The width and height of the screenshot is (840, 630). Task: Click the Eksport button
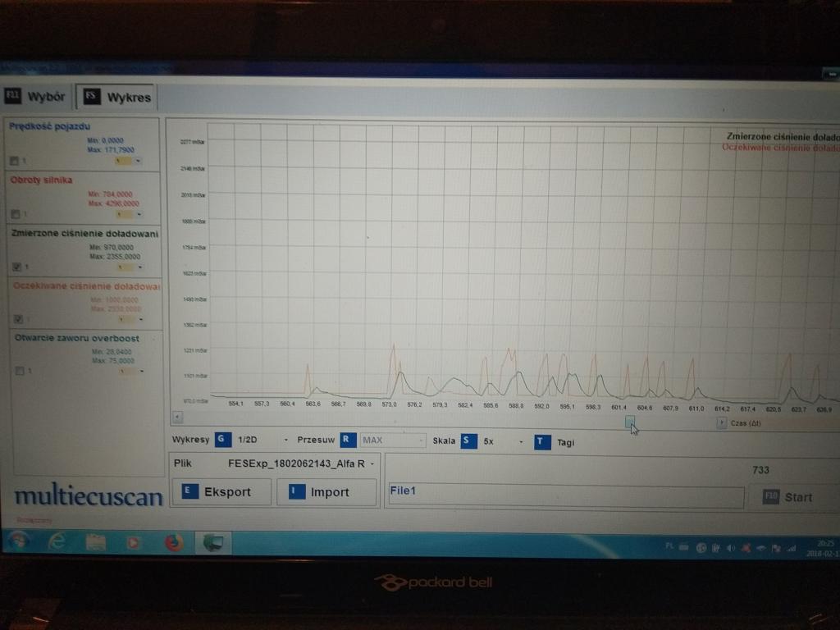click(x=220, y=491)
